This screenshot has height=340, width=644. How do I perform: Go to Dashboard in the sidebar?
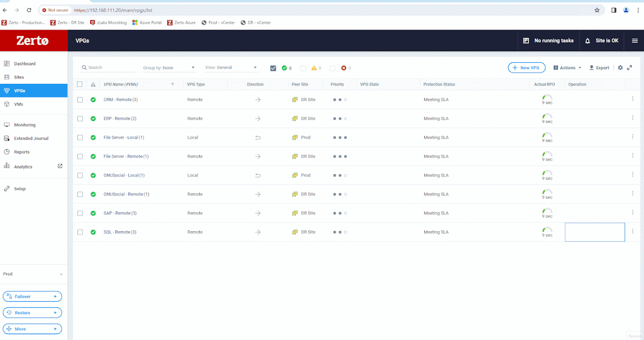tap(24, 64)
